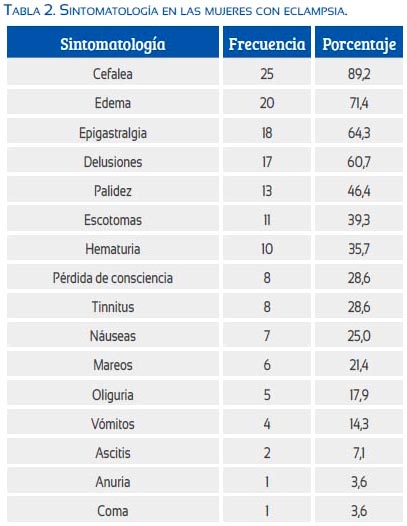Click the Sintomatología column header
This screenshot has height=526, width=407.
[x=113, y=44]
